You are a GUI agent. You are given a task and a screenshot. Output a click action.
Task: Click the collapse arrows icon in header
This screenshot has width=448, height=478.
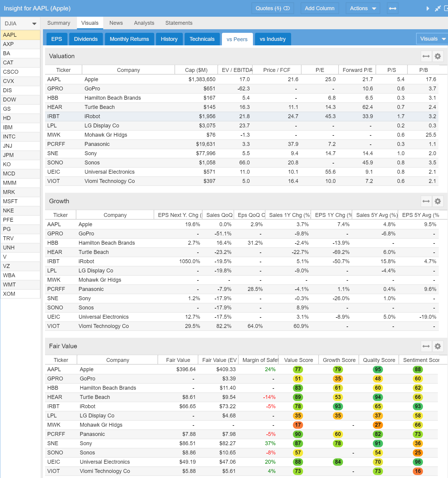point(438,9)
